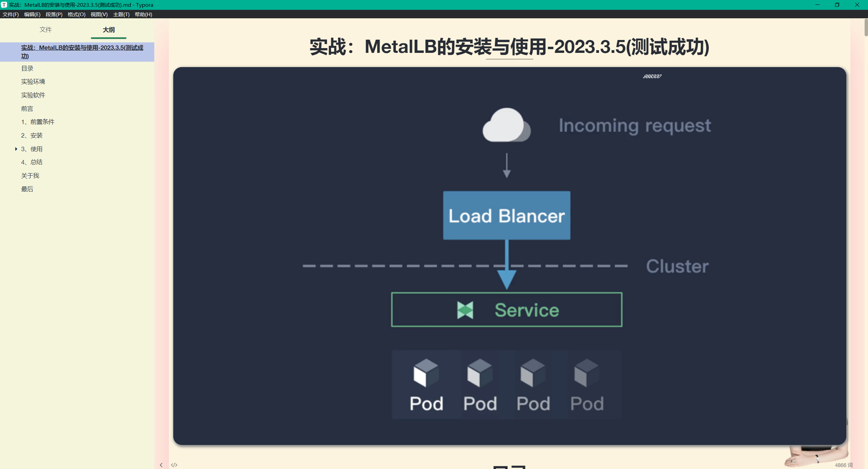
Task: Click the Typora app icon in title bar
Action: pos(4,5)
